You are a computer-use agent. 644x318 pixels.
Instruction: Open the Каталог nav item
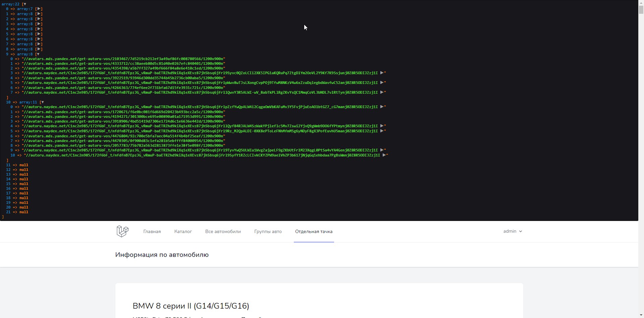pyautogui.click(x=183, y=231)
